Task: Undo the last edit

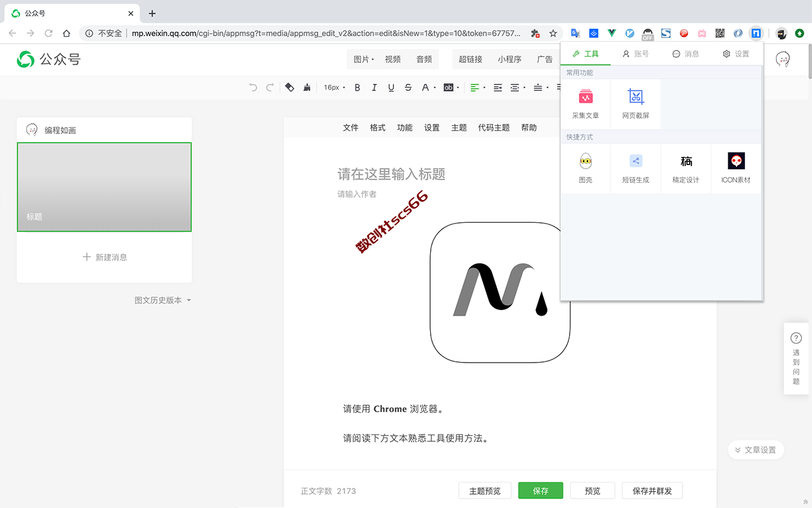Action: point(253,88)
